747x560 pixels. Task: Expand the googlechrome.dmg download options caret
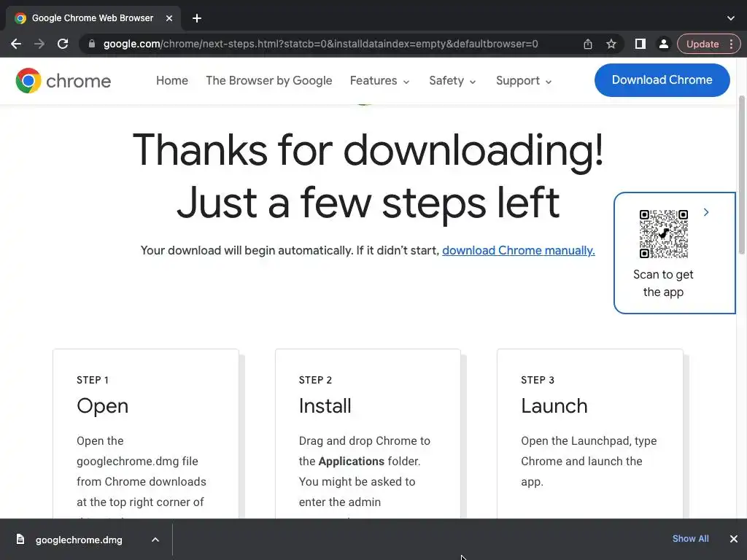pyautogui.click(x=155, y=540)
